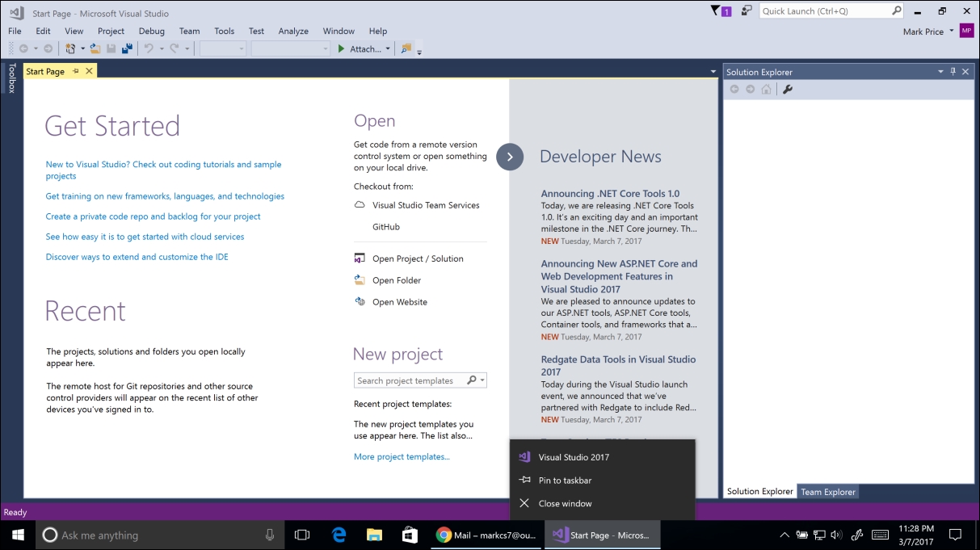This screenshot has height=550, width=980.
Task: Click the Save All toolbar icon
Action: 127,48
